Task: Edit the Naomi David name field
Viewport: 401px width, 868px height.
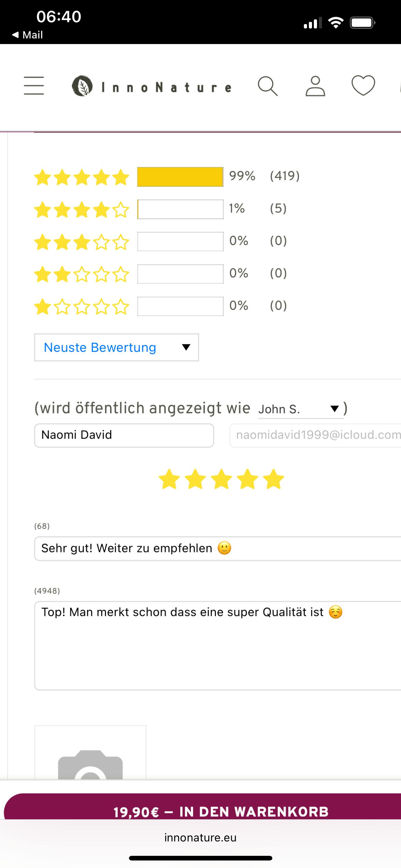Action: [124, 435]
